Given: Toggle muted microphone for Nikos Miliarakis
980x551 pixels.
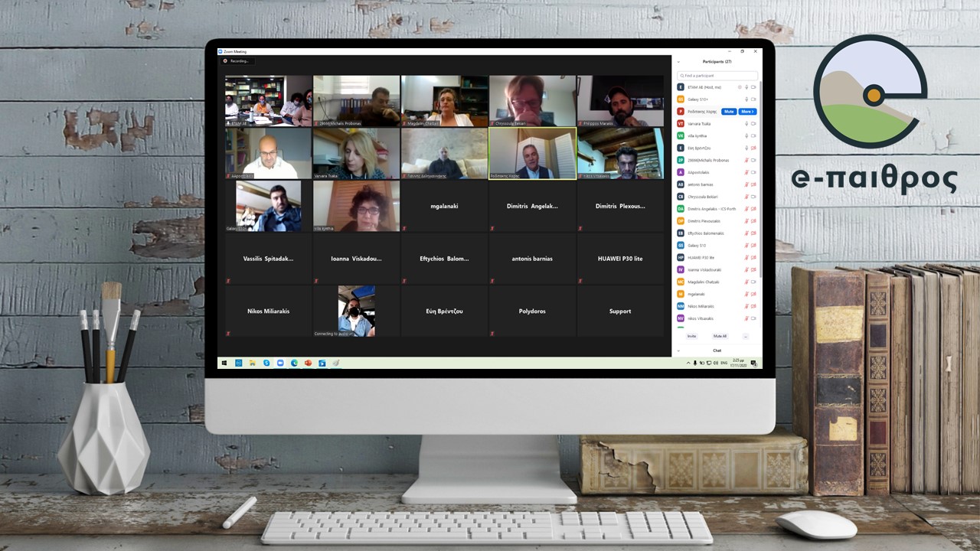Looking at the screenshot, I should click(746, 306).
